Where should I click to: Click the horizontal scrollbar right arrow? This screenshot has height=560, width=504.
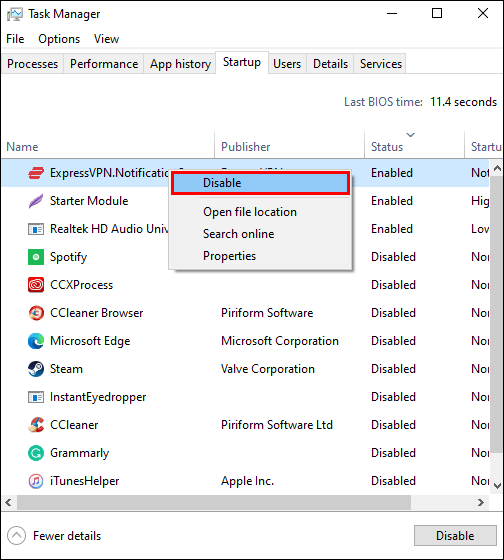(481, 502)
